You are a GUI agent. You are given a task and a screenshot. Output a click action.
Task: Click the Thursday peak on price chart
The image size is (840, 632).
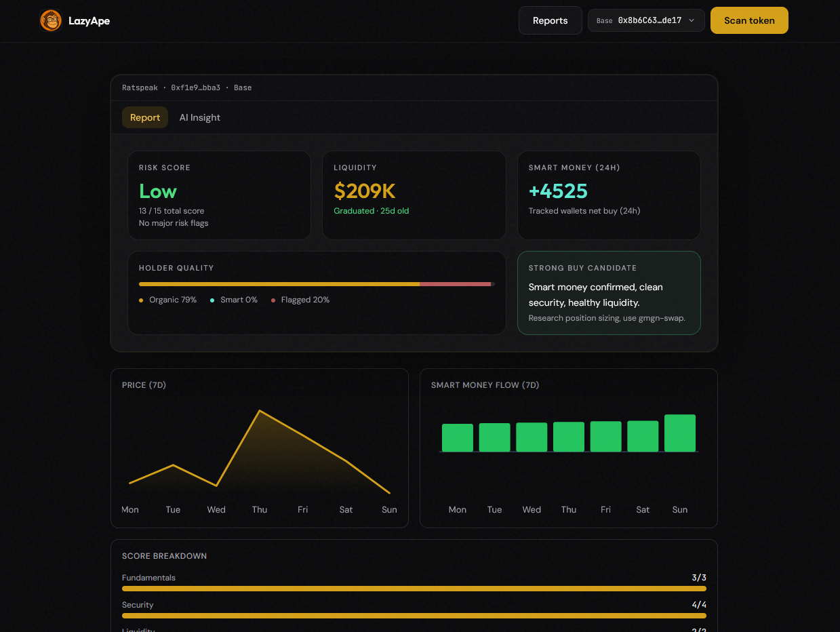260,410
